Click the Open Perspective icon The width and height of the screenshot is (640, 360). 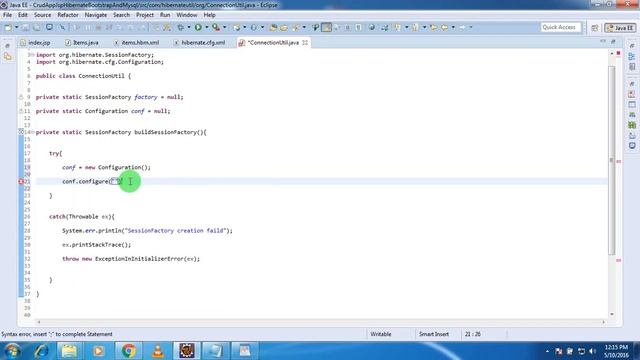pyautogui.click(x=595, y=28)
